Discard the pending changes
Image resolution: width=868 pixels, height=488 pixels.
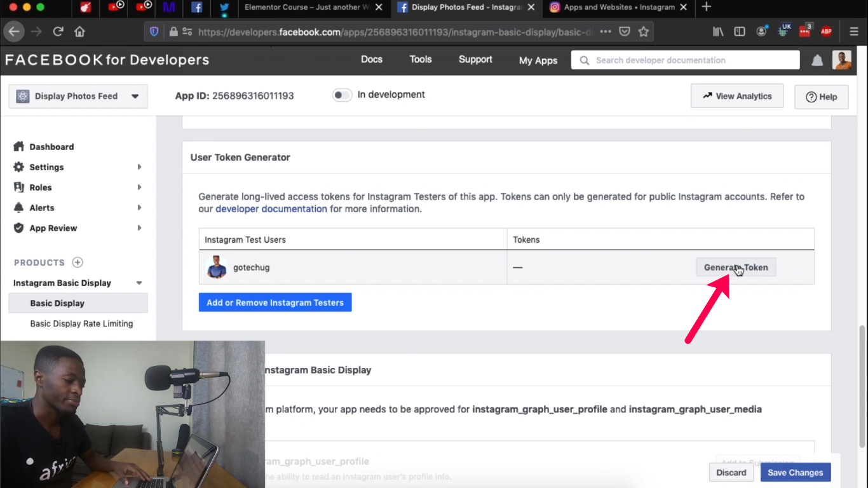coord(731,473)
